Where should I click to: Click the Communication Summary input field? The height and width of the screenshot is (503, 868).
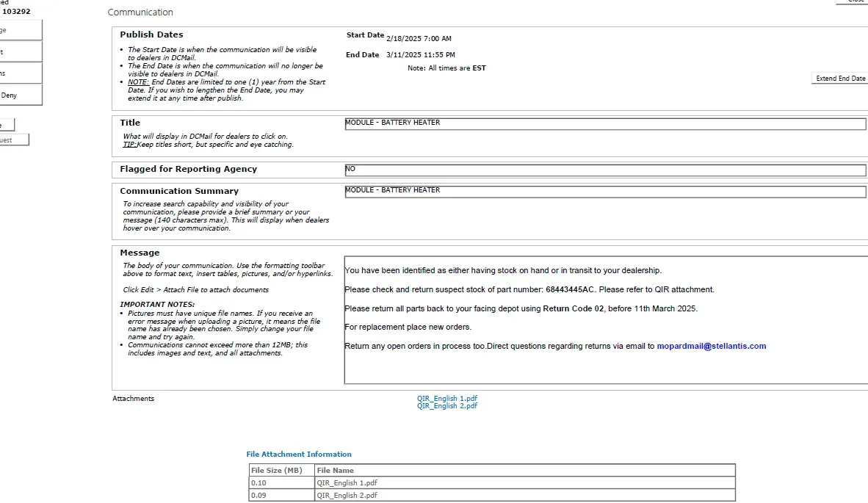pos(605,192)
